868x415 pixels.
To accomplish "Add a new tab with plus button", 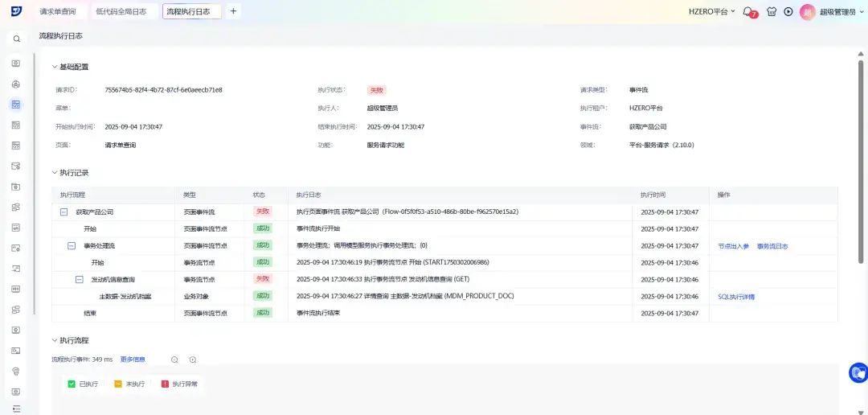I will tap(233, 11).
